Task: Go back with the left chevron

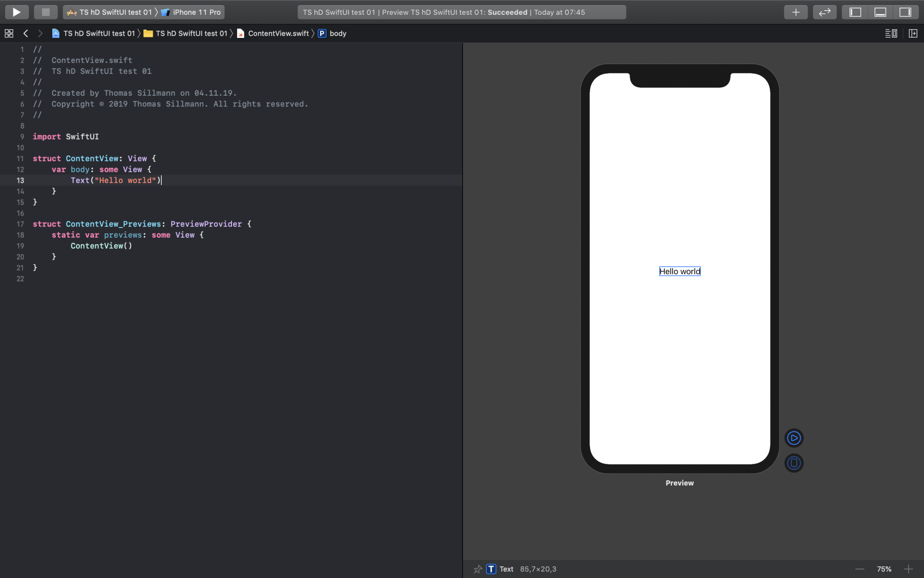Action: point(26,33)
